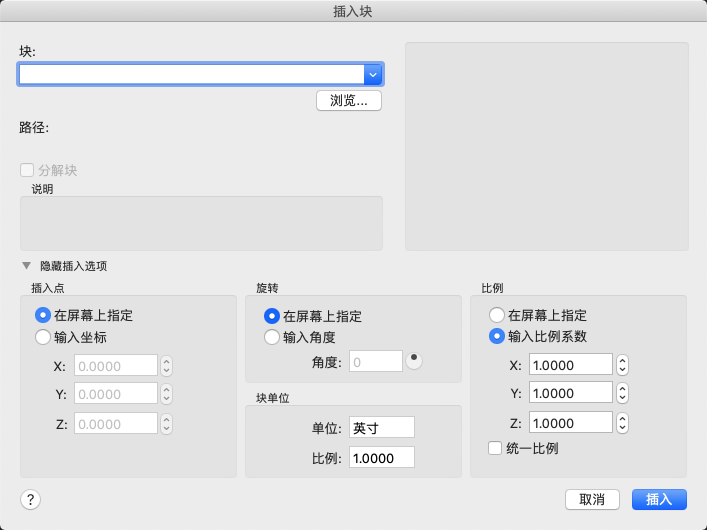Click the scale X input field
The width and height of the screenshot is (707, 530).
coord(570,364)
